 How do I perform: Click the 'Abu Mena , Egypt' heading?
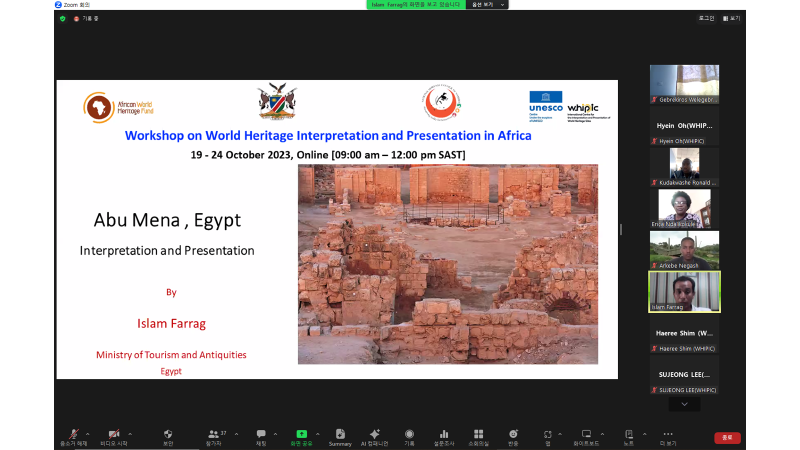click(x=167, y=220)
